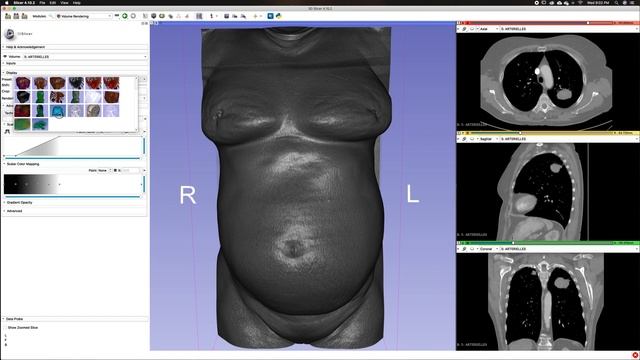The width and height of the screenshot is (640, 360).
Task: Click the scene view toolbar icon
Action: [235, 16]
